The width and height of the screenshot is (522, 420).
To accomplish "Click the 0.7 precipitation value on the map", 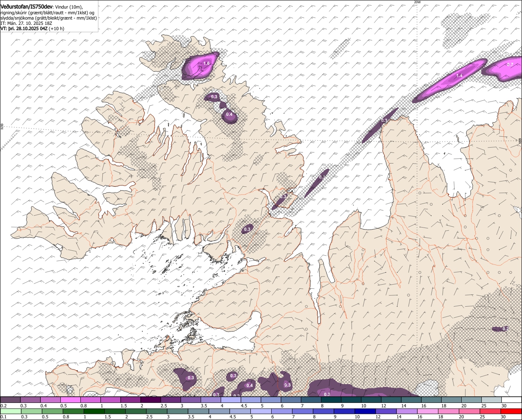I will [x=510, y=64].
